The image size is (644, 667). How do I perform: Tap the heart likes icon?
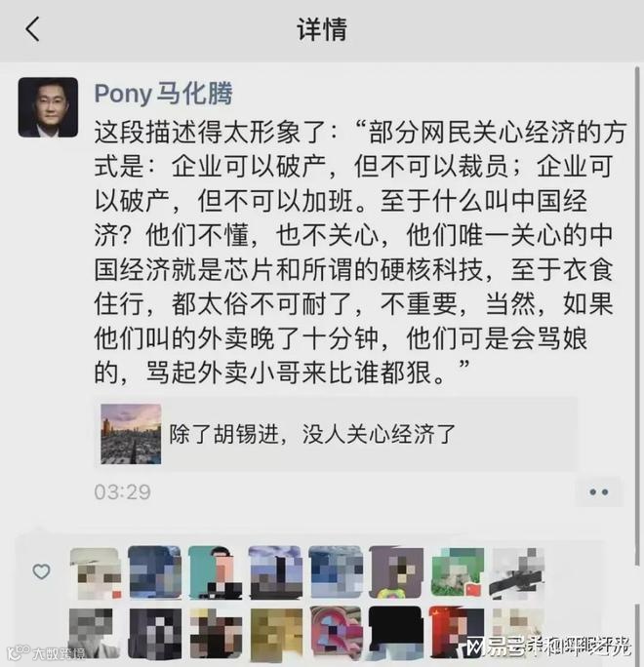coord(41,571)
